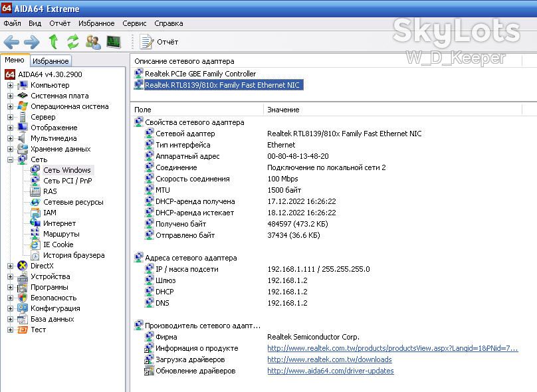Expand the Конфигурация tree node
The height and width of the screenshot is (392, 537).
10,308
